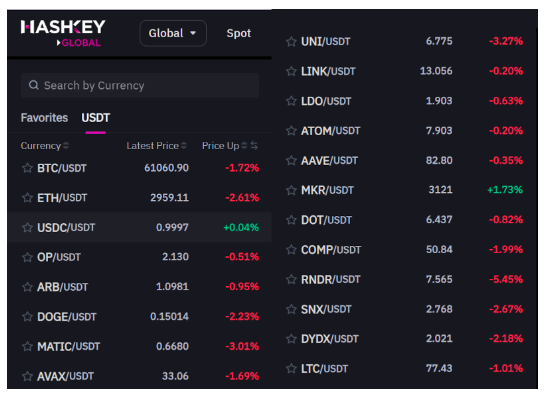Click the search magnifier icon

(34, 85)
